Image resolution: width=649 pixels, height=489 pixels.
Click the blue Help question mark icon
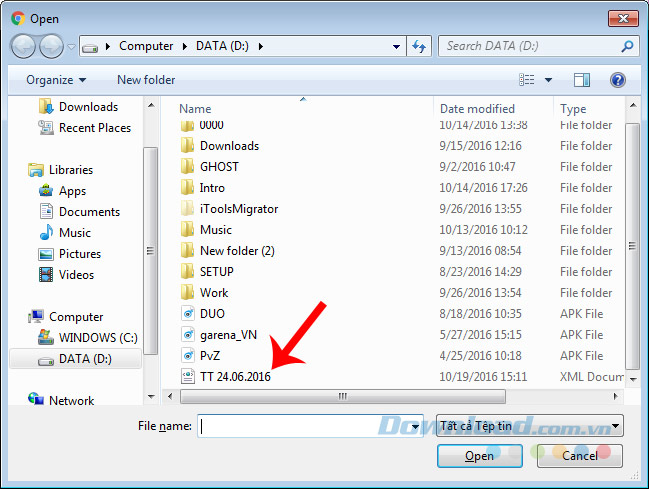[618, 80]
